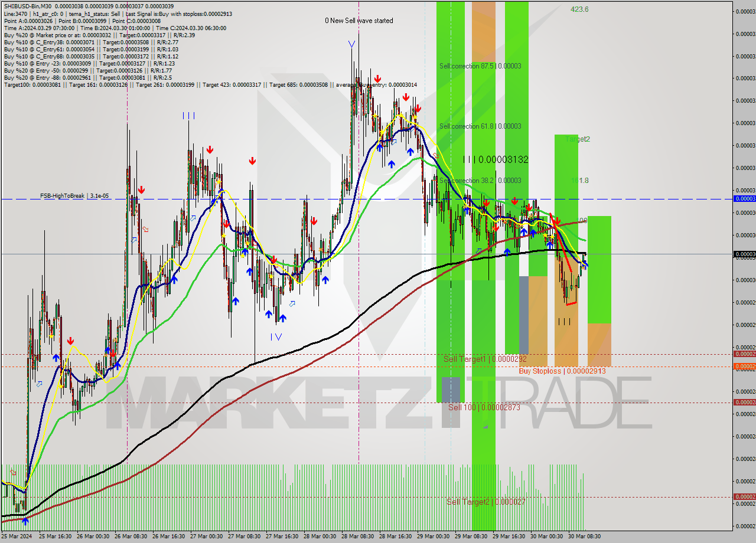Click the "26 Mar 00:30" time axis label

point(93,537)
